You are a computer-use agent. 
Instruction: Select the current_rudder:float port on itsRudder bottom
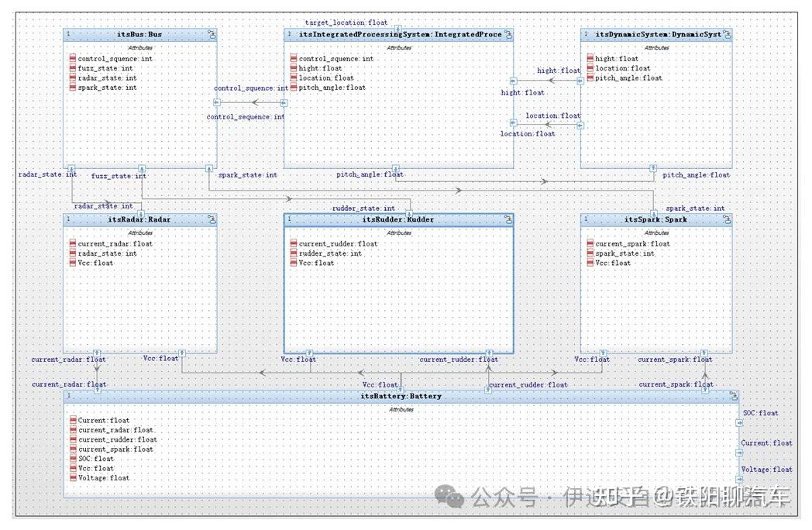488,353
